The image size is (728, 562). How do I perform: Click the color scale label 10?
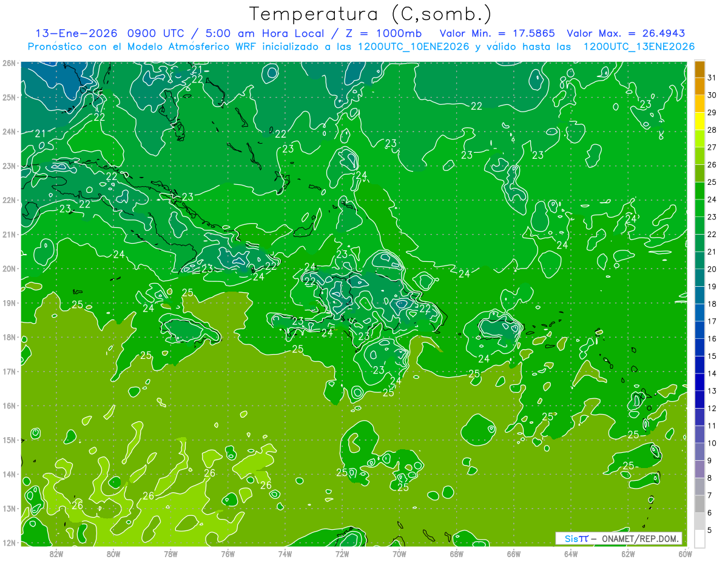(712, 443)
